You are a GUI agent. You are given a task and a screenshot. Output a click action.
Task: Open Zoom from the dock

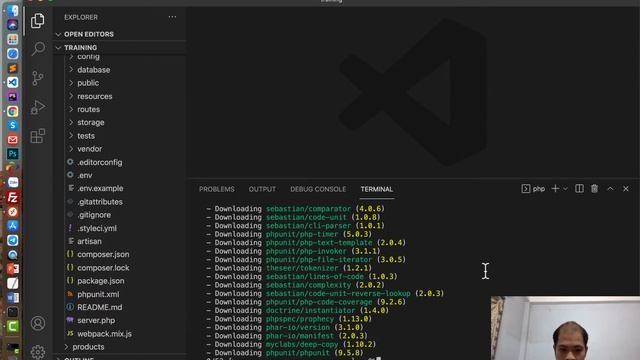click(13, 183)
